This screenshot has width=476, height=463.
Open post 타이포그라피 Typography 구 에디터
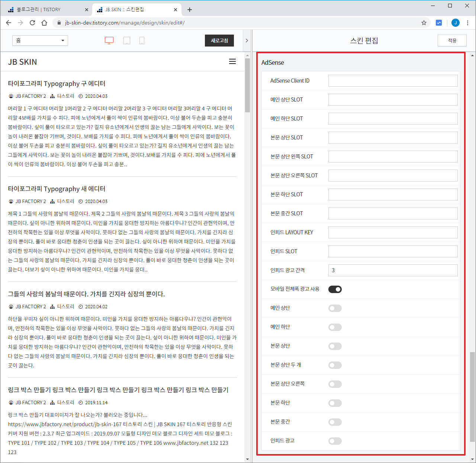click(57, 84)
